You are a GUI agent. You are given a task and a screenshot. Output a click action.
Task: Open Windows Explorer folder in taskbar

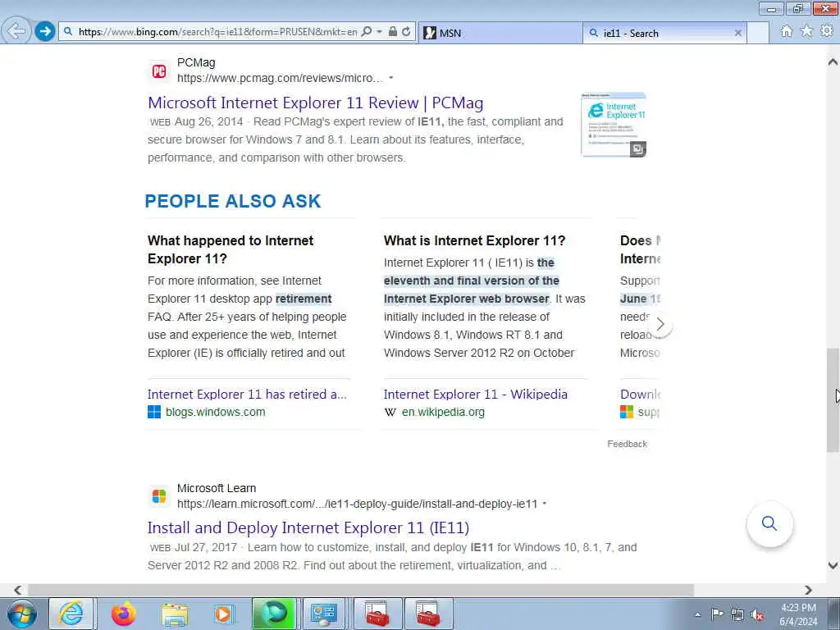tap(175, 614)
